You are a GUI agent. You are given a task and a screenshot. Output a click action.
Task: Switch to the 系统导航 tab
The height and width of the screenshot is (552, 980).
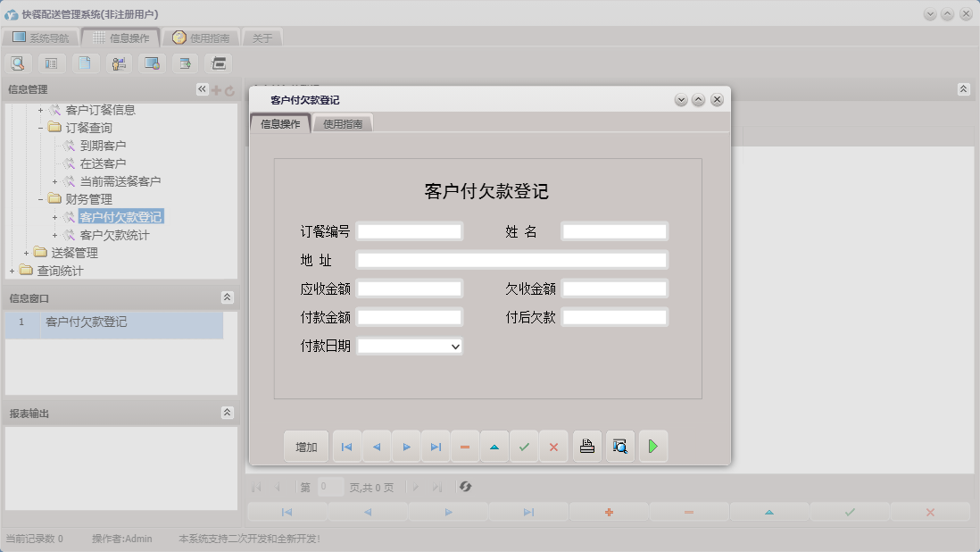pyautogui.click(x=44, y=37)
